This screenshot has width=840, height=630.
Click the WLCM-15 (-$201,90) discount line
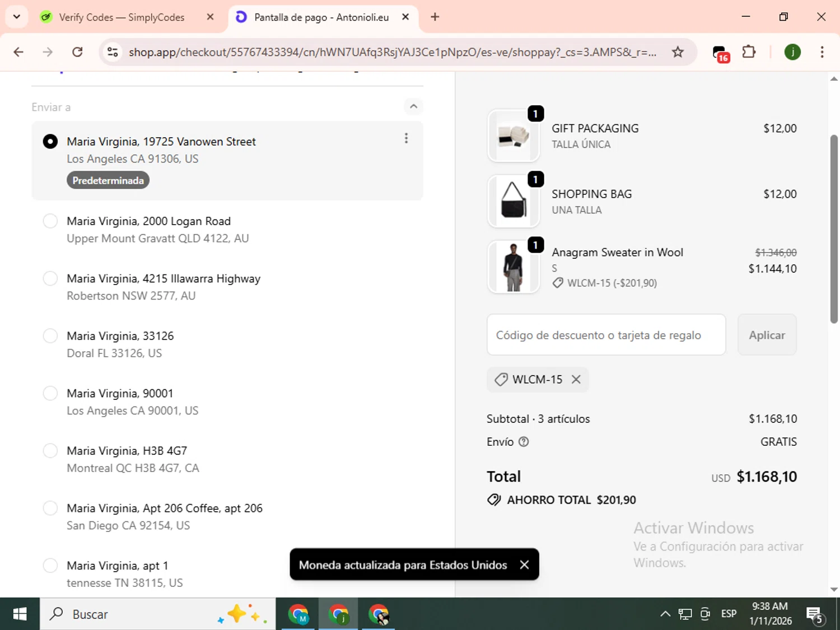pyautogui.click(x=605, y=283)
